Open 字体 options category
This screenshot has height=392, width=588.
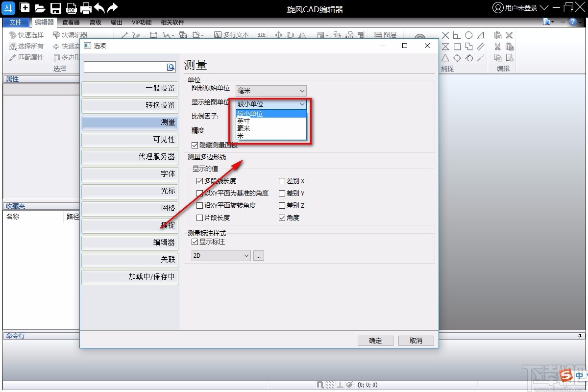[x=130, y=174]
